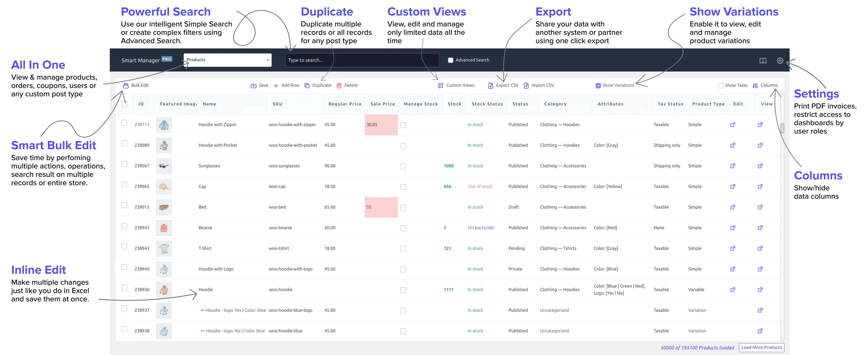
Task: Enable the Advanced Search checkbox
Action: pos(451,60)
